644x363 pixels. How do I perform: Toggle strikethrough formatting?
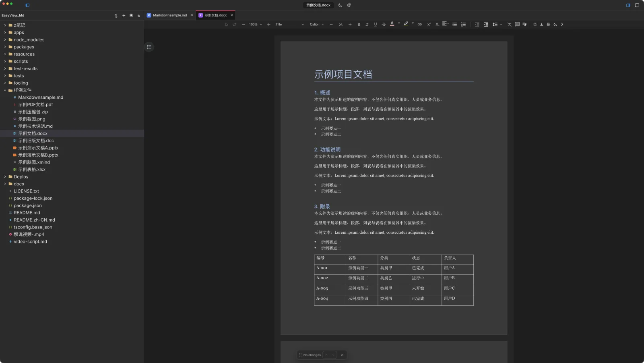(x=384, y=25)
